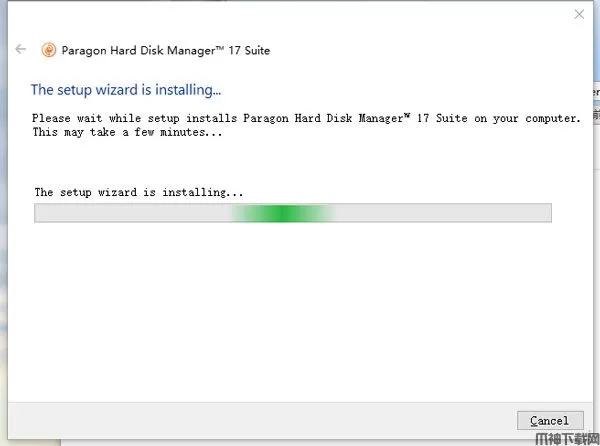Click the status label above the progress bar
Image resolution: width=600 pixels, height=446 pixels.
139,191
